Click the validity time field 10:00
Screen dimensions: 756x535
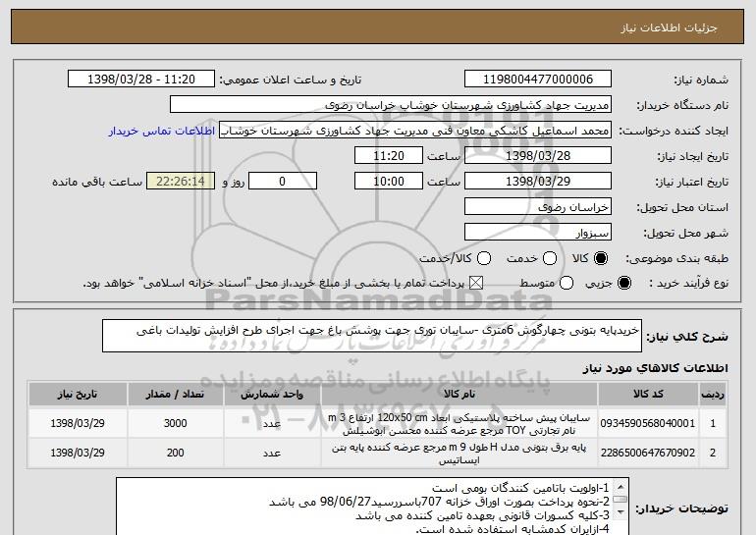tap(389, 182)
